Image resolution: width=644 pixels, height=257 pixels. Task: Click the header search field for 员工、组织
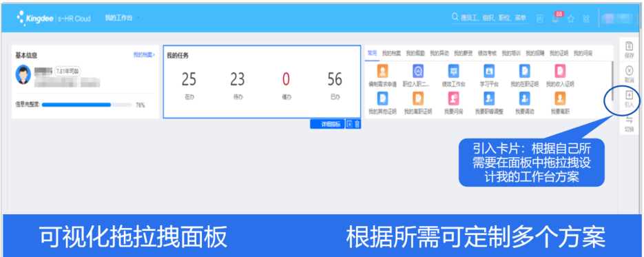tap(489, 18)
